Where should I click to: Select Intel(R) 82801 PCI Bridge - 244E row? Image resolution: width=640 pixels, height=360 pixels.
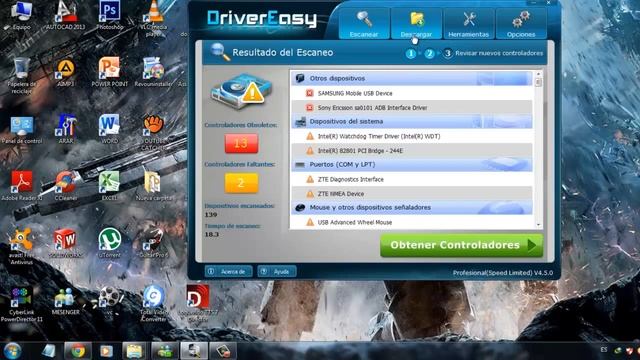(412, 151)
